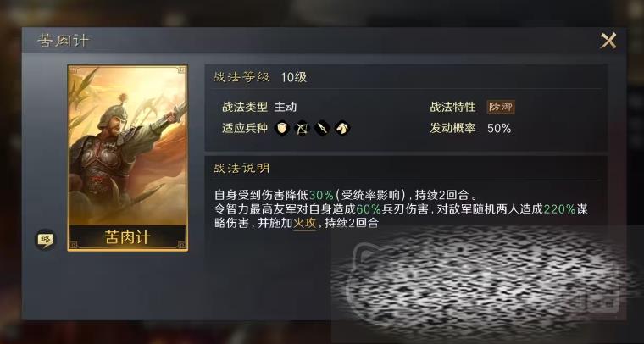Tap the green 60% blade damage value

369,209
